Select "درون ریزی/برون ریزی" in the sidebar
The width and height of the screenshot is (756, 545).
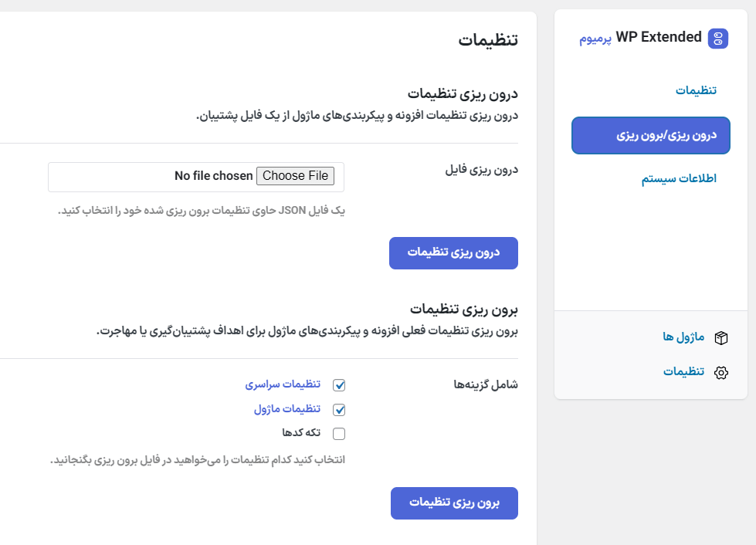(650, 134)
